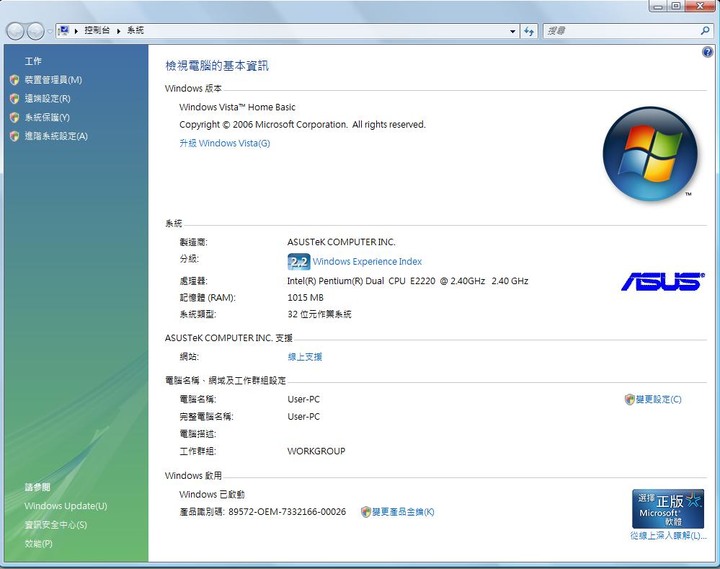The width and height of the screenshot is (720, 569).
Task: Click 變更產品金鑰(K) link
Action: point(403,512)
